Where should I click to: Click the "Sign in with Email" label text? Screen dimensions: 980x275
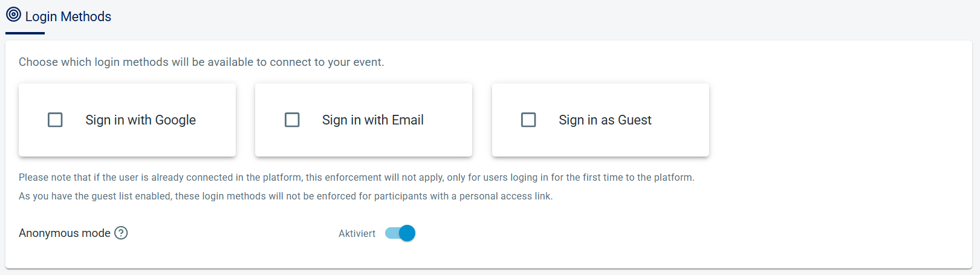click(x=372, y=120)
